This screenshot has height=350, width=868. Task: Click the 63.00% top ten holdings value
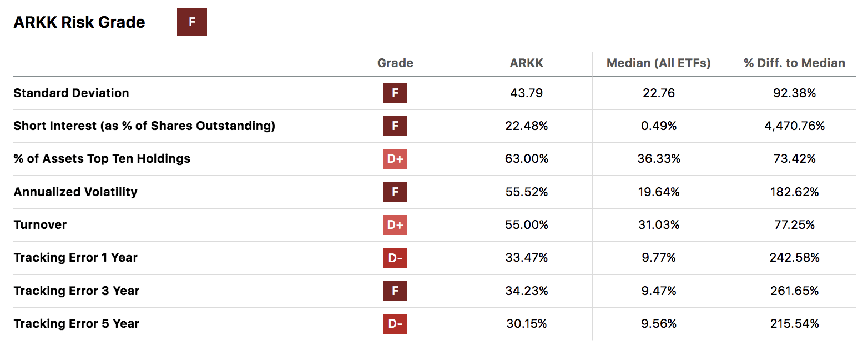tap(527, 159)
